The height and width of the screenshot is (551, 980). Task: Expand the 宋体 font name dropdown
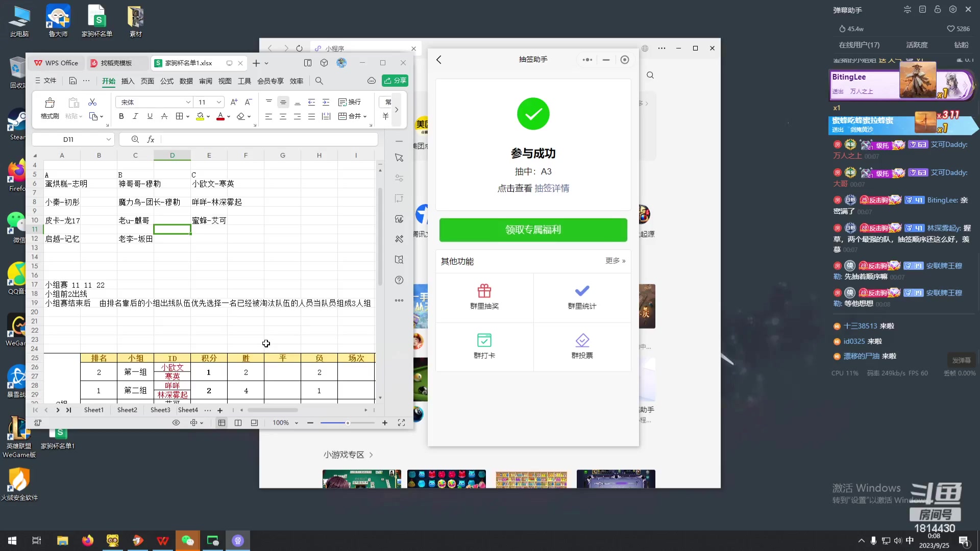point(188,102)
